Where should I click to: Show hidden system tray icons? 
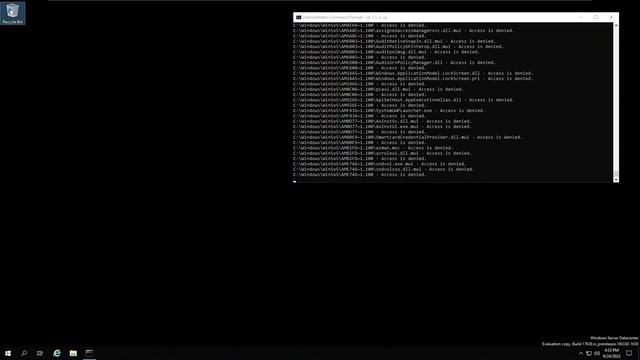point(581,353)
